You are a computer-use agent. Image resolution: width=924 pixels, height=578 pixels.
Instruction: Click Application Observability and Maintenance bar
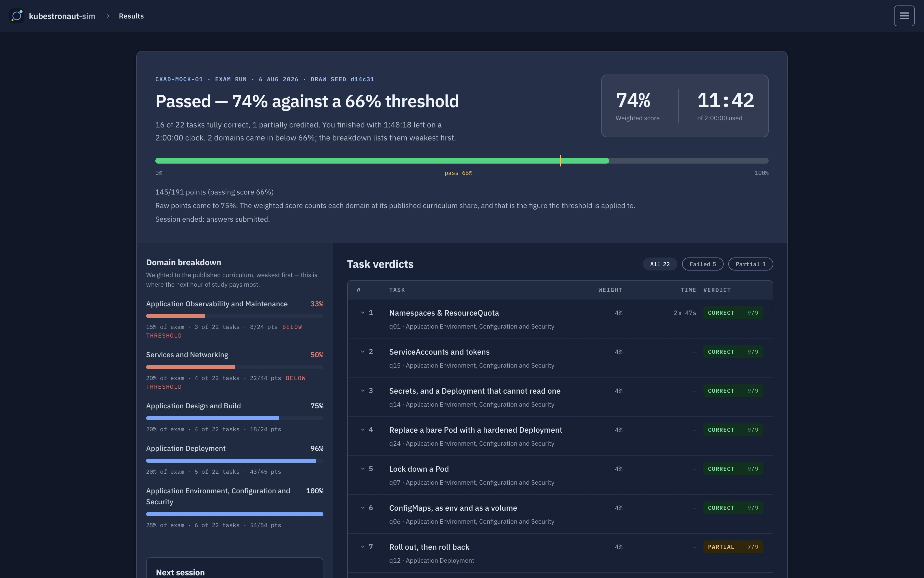click(x=234, y=316)
